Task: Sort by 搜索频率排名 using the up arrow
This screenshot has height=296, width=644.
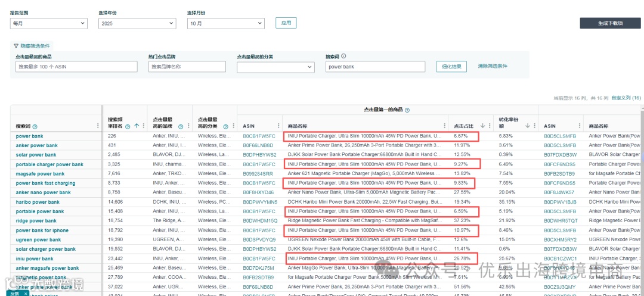Action: (137, 126)
